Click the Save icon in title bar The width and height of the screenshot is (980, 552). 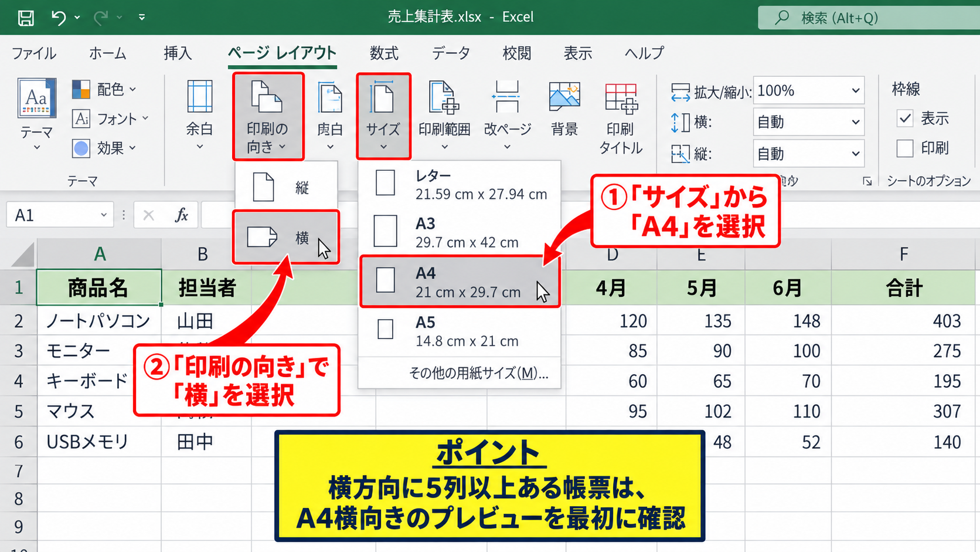click(26, 18)
